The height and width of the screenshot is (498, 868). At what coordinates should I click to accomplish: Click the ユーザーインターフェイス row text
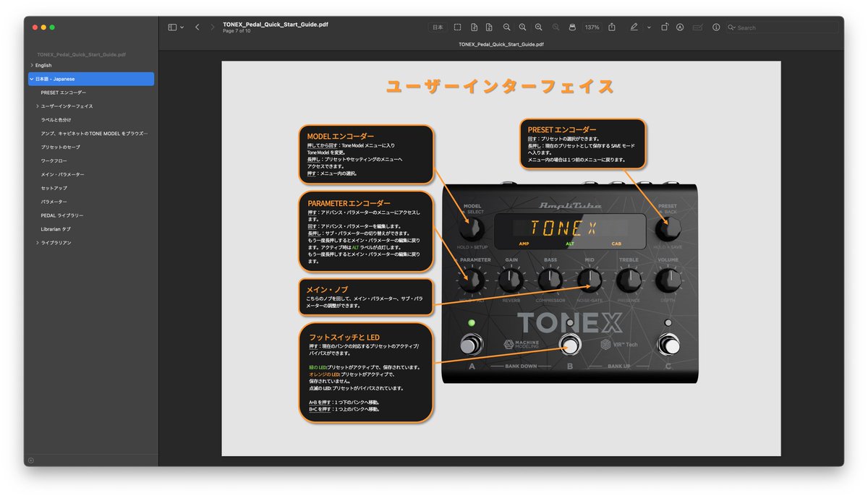coord(67,106)
